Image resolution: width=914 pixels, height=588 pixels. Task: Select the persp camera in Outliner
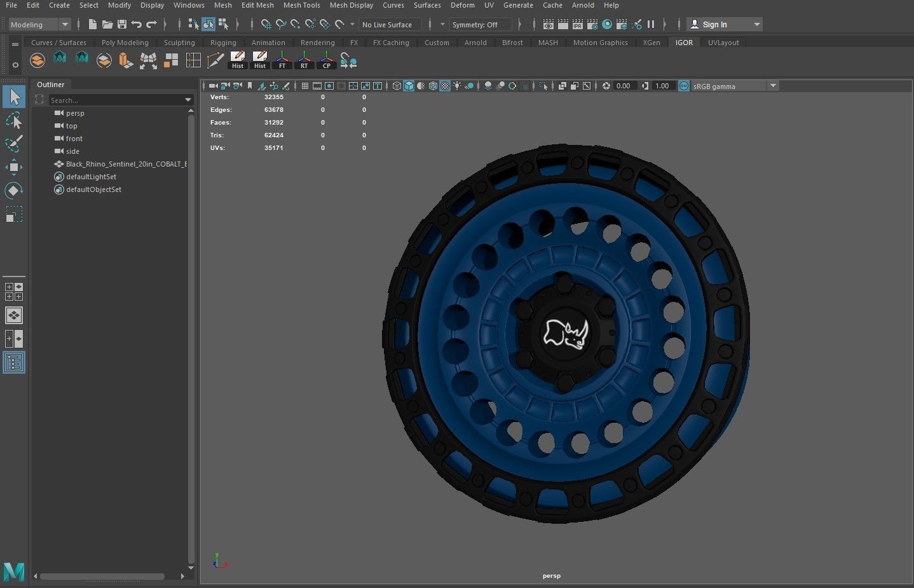tap(75, 113)
